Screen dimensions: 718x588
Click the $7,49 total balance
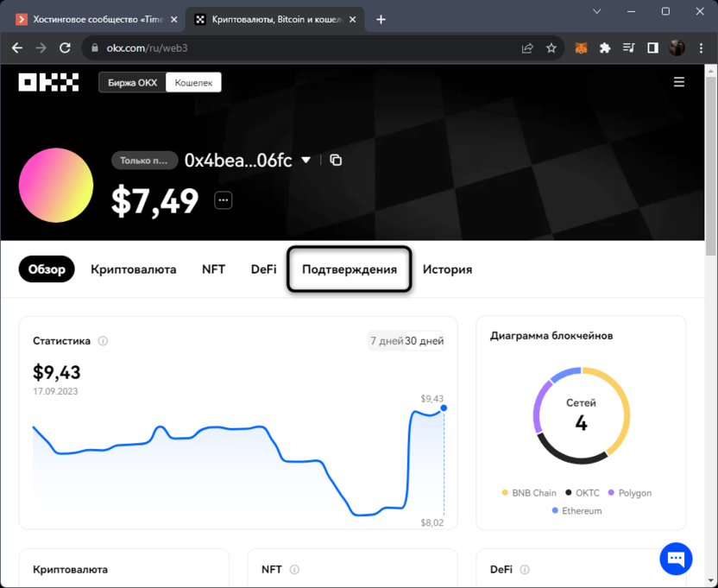point(154,201)
